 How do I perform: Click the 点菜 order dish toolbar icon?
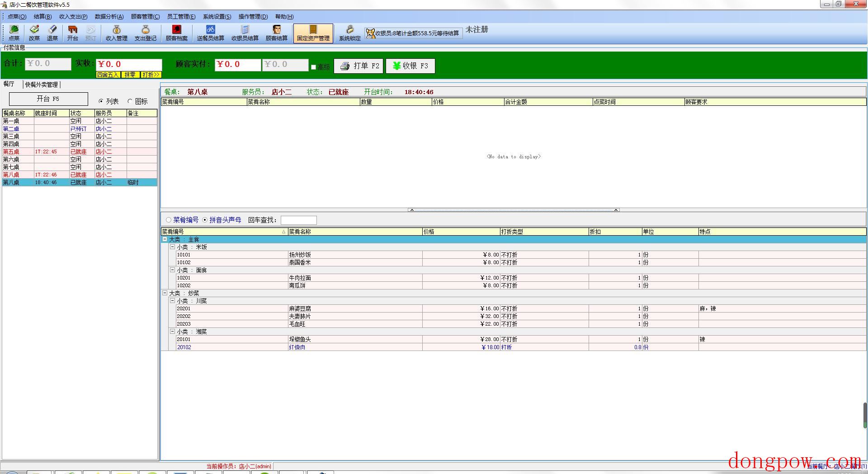pyautogui.click(x=14, y=33)
